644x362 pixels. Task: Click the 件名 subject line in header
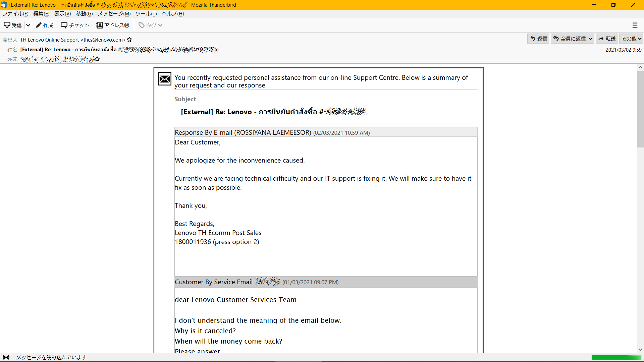(x=119, y=50)
